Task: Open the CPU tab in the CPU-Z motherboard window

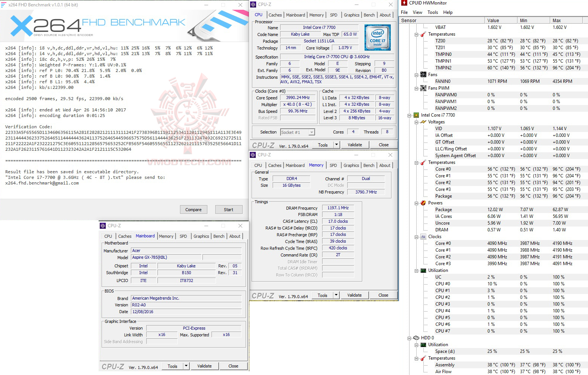Action: 108,236
